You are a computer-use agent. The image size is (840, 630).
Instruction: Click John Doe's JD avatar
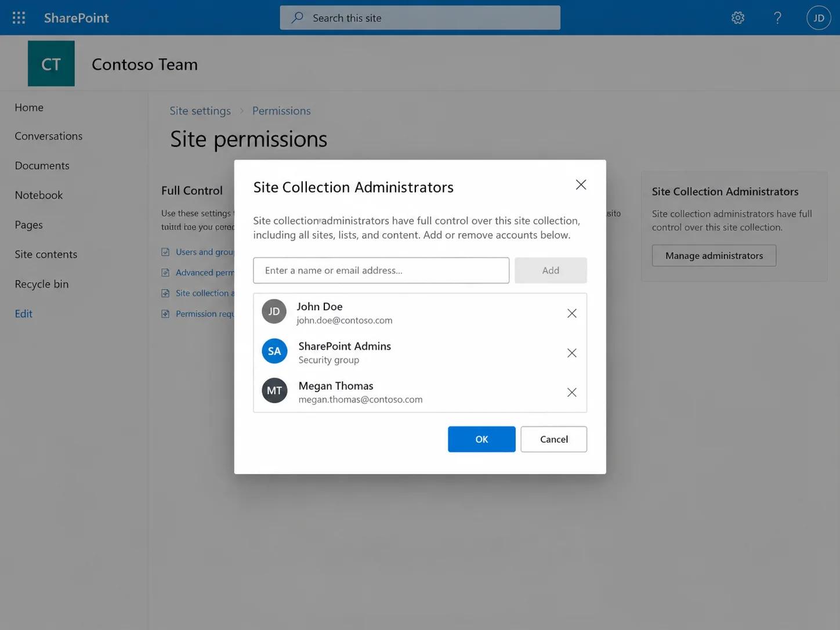point(274,312)
